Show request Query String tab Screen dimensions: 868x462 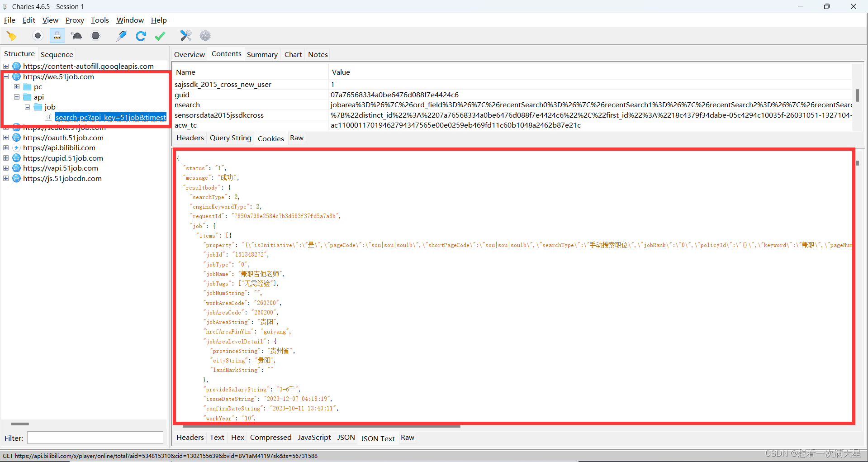[231, 138]
